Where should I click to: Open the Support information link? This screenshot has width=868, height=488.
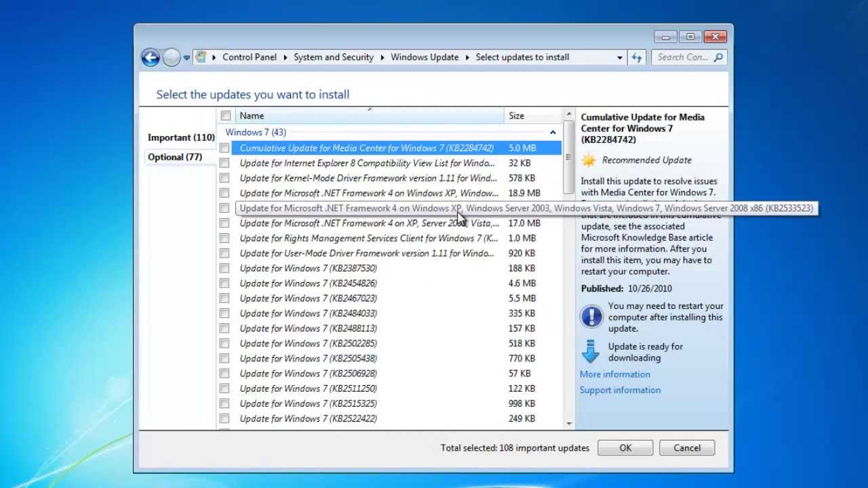(x=620, y=390)
